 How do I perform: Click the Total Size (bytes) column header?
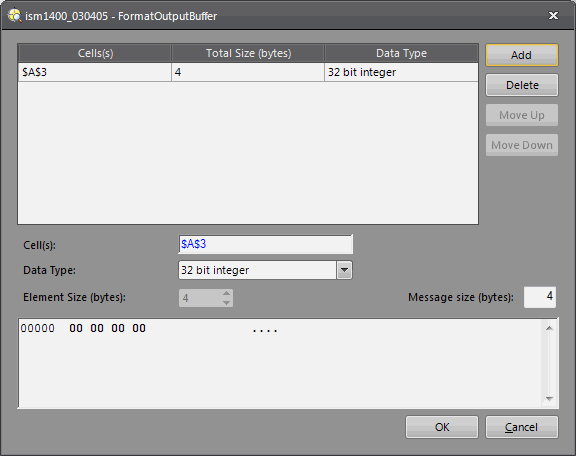(248, 54)
